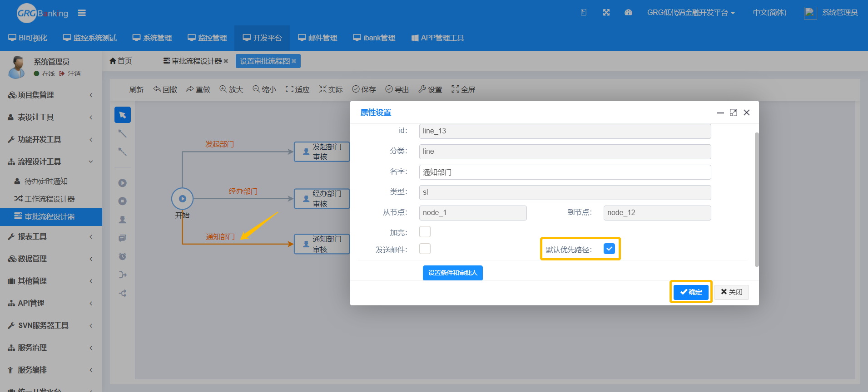Open the 监控系统测试 top menu

coord(90,38)
